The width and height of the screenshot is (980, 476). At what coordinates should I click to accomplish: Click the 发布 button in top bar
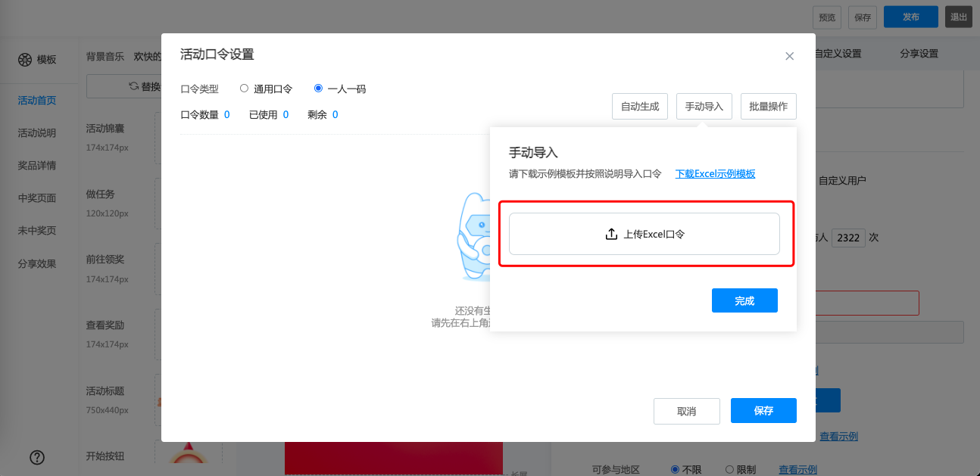coord(910,17)
